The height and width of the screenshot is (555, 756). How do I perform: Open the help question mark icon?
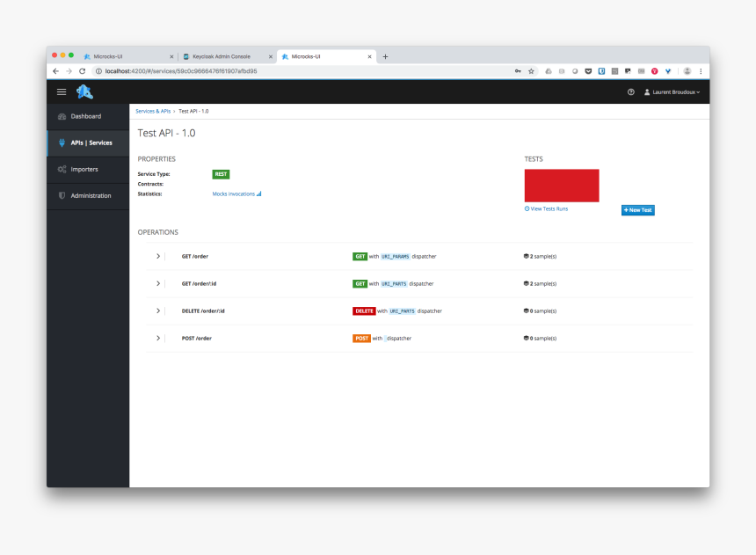point(631,91)
